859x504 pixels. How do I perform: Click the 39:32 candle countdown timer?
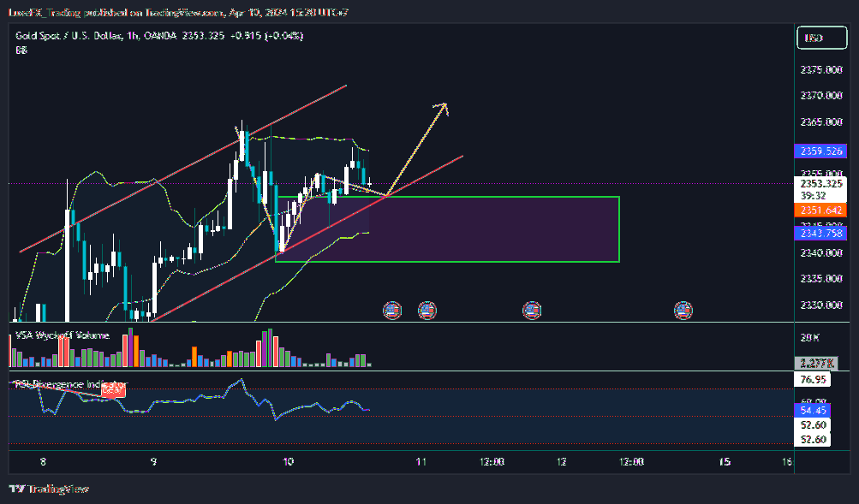[x=813, y=195]
